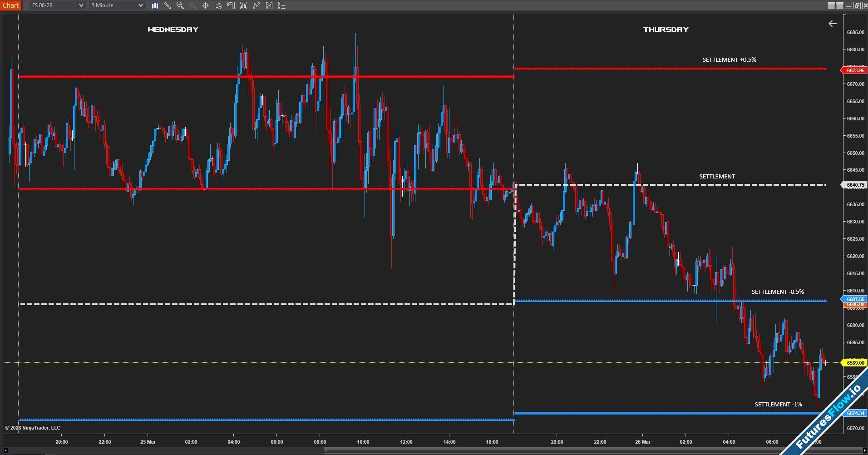This screenshot has width=868, height=455.
Task: Click the left arrow in chart corner
Action: pyautogui.click(x=832, y=24)
